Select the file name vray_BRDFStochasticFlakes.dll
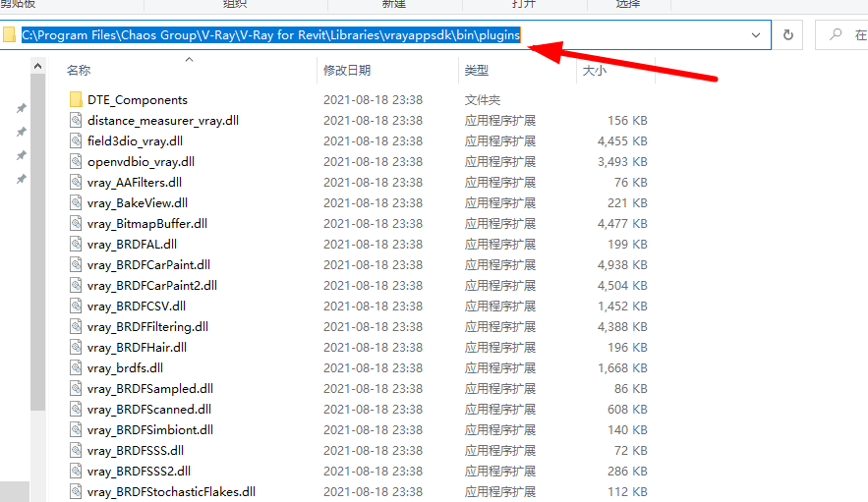This screenshot has height=502, width=868. (171, 491)
